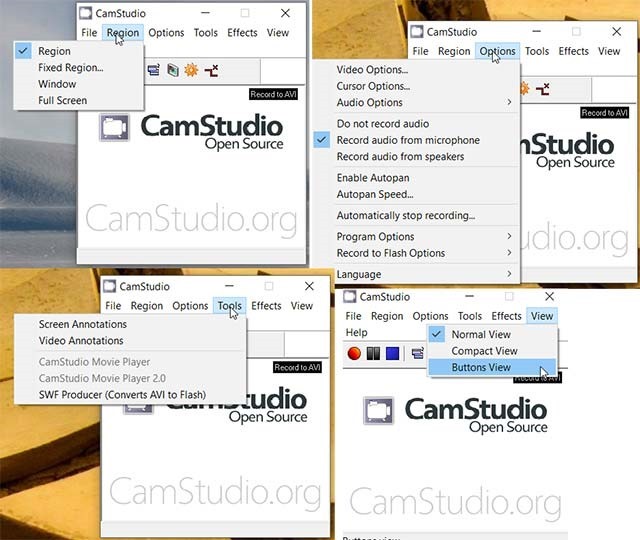
Task: Click SWF/AVI switch toolbar icon in Region-menu window
Action: [211, 71]
